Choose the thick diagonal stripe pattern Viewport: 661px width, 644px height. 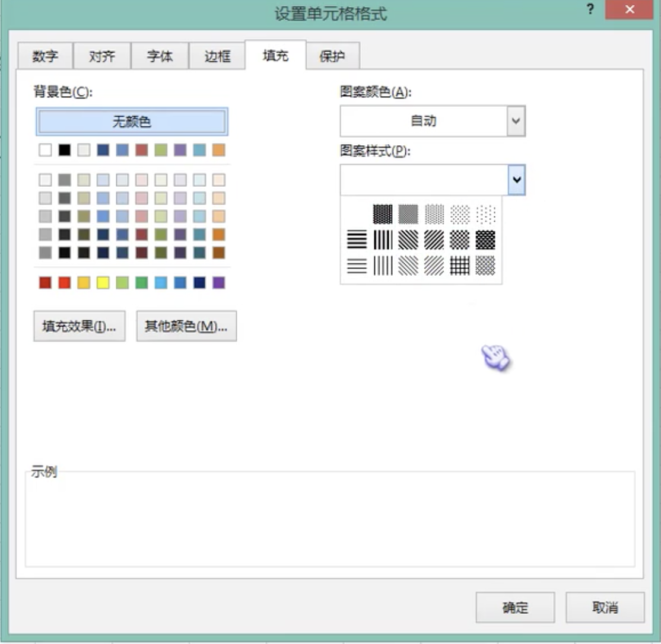point(434,240)
